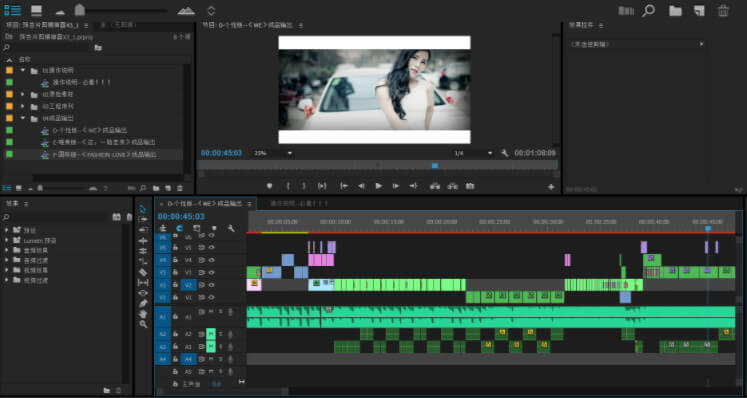The width and height of the screenshot is (747, 398).
Task: Toggle sync lock on track V1
Action: pyautogui.click(x=202, y=297)
